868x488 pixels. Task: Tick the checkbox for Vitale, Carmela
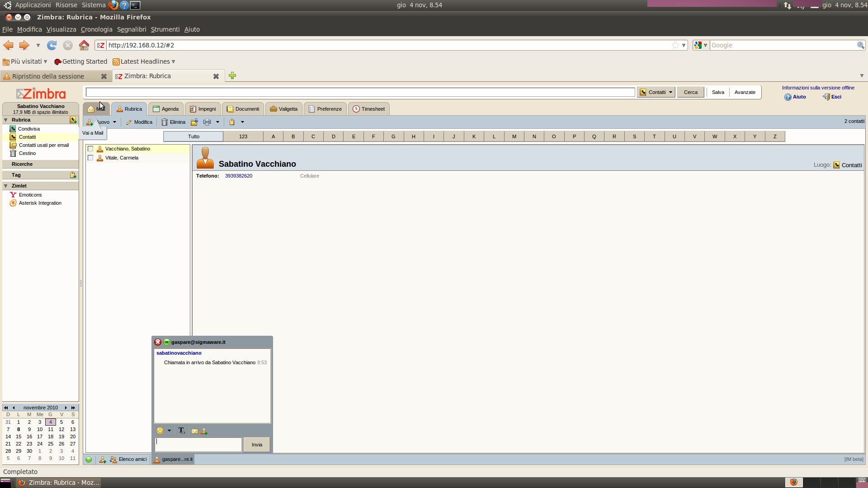point(90,158)
